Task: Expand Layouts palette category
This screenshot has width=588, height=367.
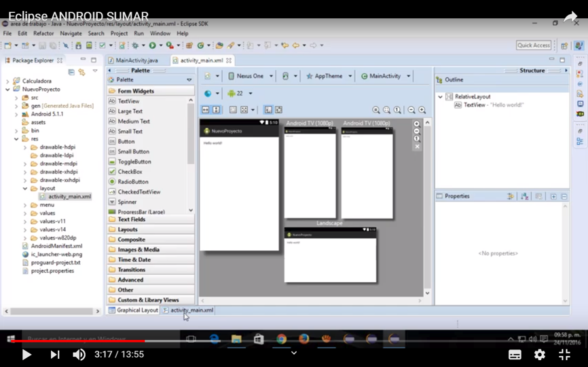Action: point(150,229)
